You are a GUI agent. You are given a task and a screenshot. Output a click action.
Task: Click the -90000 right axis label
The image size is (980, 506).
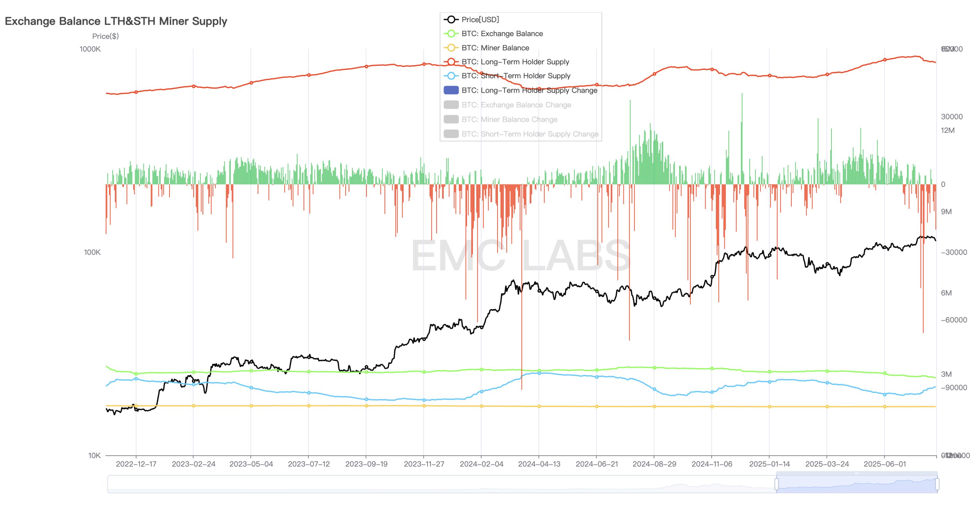tap(954, 388)
